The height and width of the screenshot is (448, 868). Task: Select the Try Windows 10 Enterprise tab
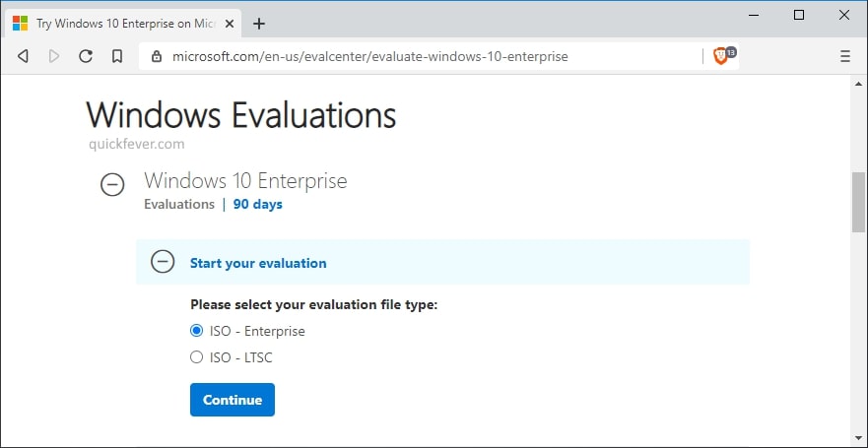pos(123,24)
